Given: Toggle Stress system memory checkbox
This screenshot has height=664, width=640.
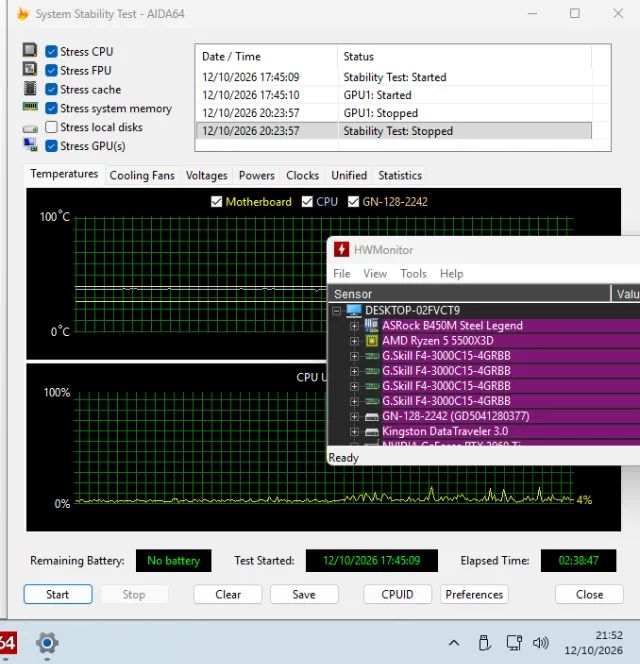Looking at the screenshot, I should (x=51, y=108).
